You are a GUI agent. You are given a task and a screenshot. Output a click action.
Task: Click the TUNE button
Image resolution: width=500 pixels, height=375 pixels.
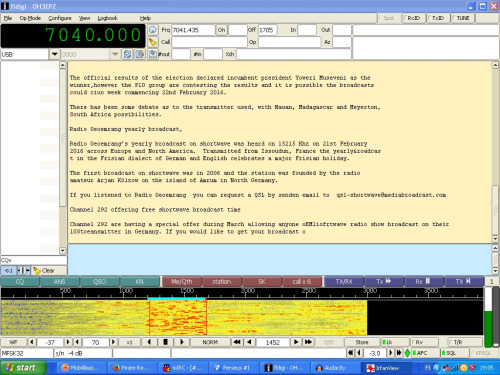pyautogui.click(x=463, y=18)
